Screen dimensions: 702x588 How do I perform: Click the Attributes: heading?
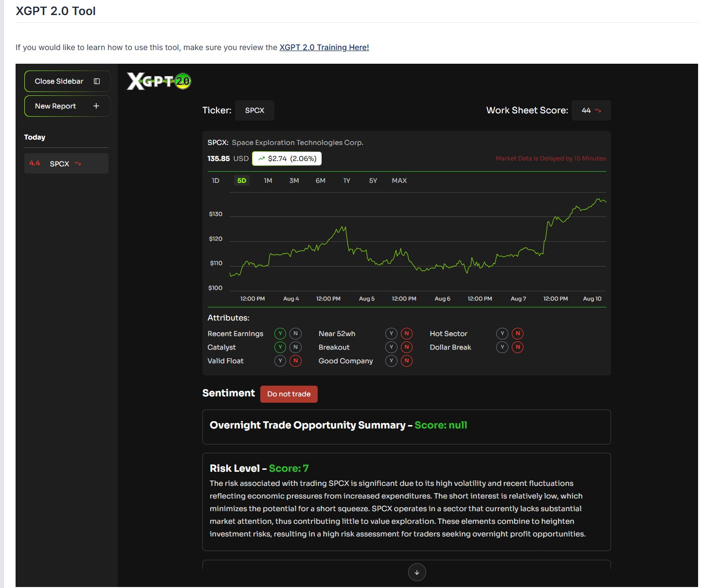[x=229, y=318]
